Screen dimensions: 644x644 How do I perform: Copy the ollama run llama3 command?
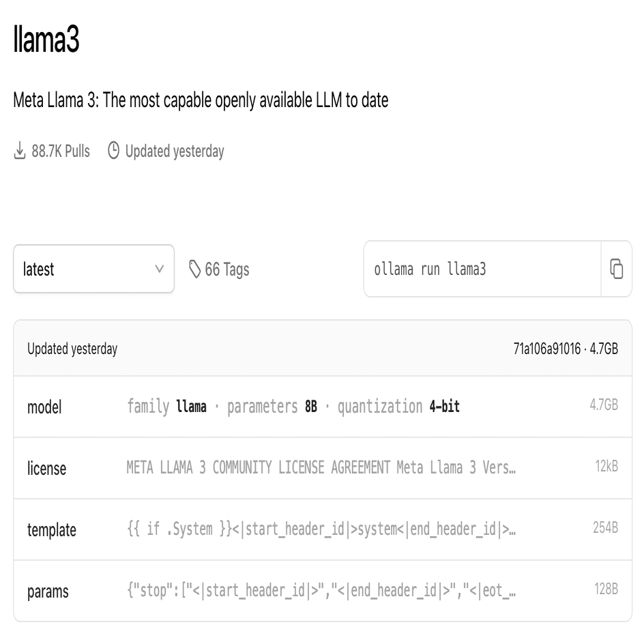[x=616, y=269]
